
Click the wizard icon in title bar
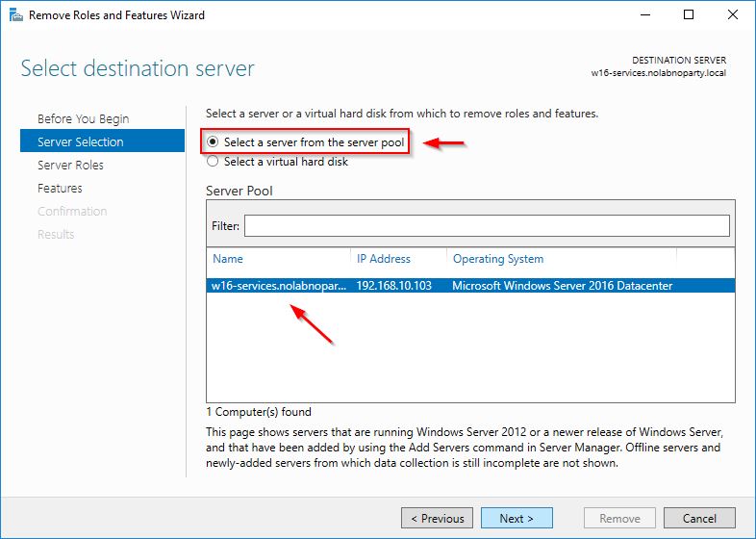tap(16, 15)
